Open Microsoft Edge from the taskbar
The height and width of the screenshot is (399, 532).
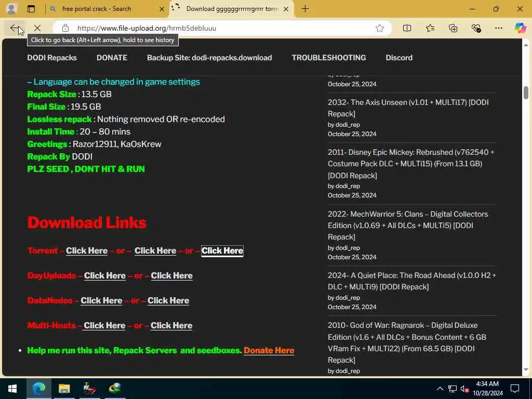[38, 389]
